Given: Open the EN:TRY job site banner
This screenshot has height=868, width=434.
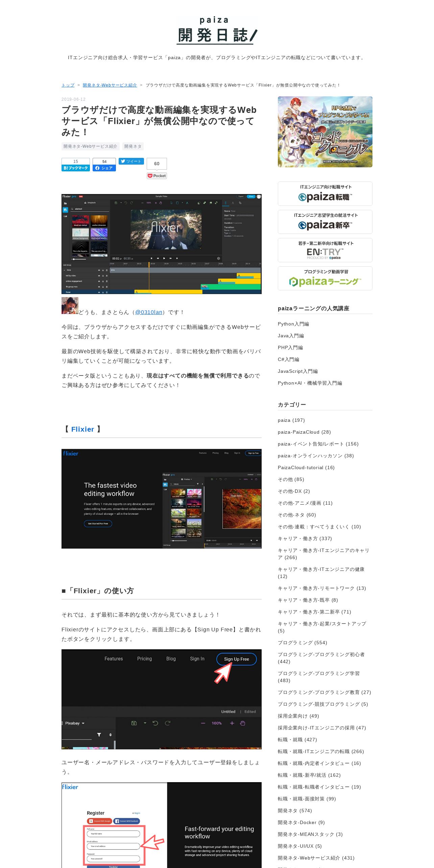Looking at the screenshot, I should (x=325, y=250).
